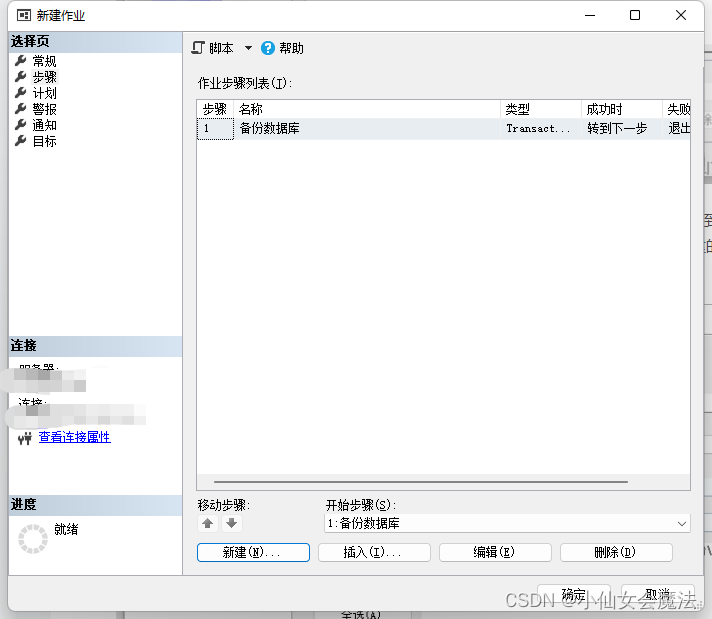Image resolution: width=712 pixels, height=619 pixels.
Task: Click the wrench icon beside 步骤
Action: tap(20, 76)
